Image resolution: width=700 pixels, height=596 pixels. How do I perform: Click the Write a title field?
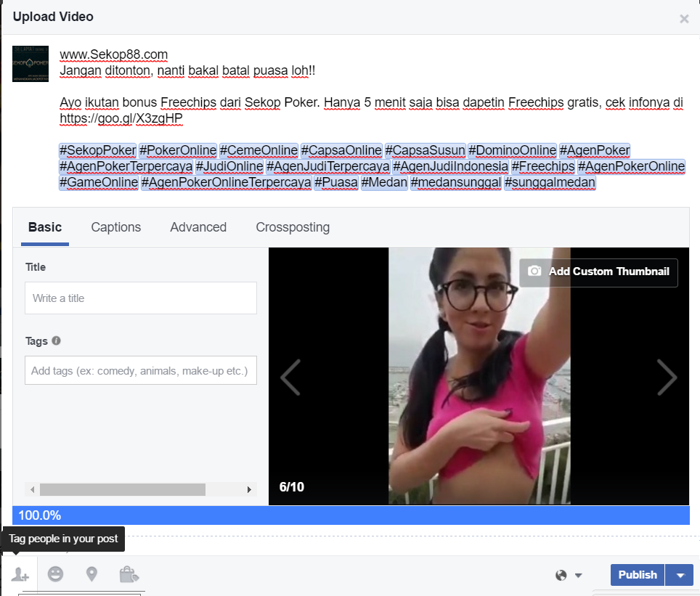pos(141,298)
